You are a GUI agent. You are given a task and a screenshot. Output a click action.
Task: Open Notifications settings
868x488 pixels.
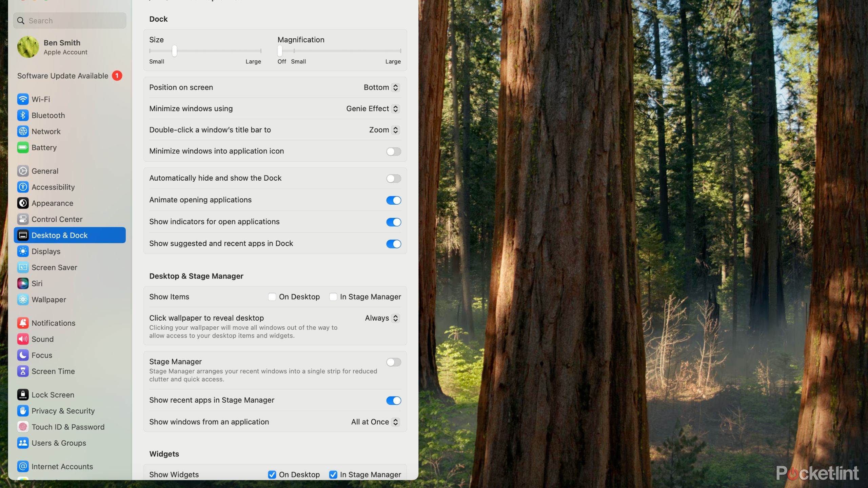tap(53, 323)
